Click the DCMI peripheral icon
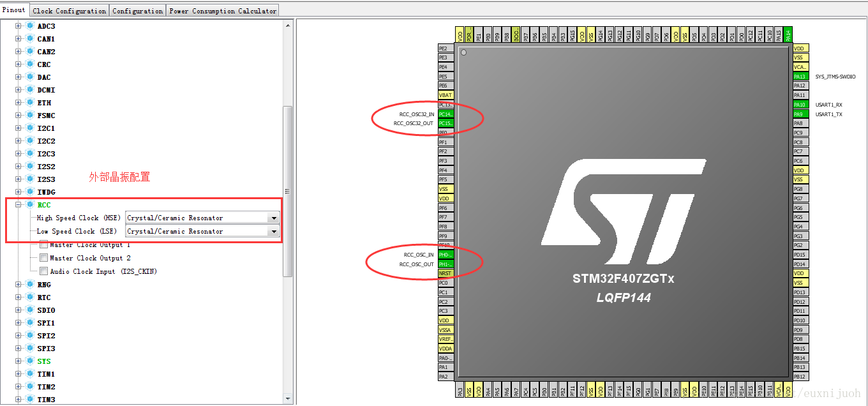The height and width of the screenshot is (406, 868). pos(30,90)
